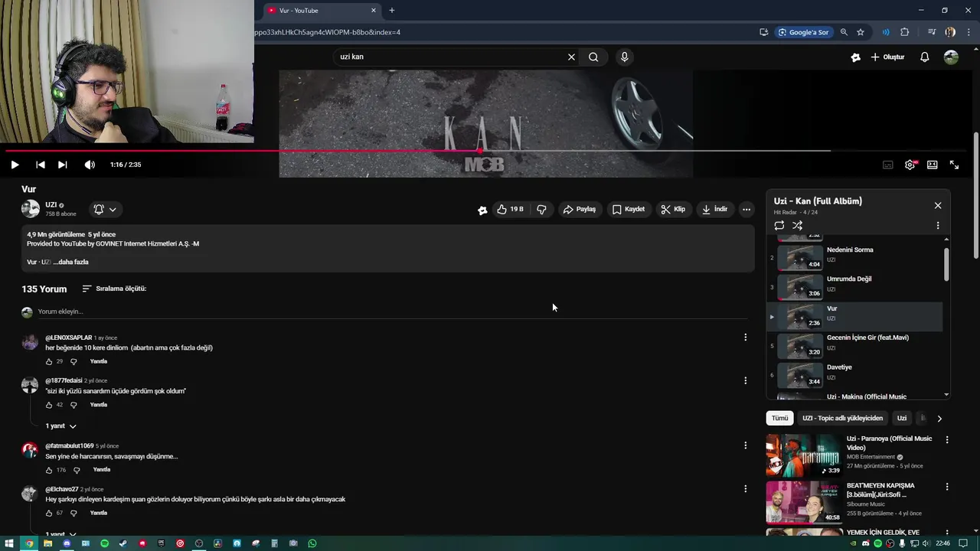Select Gecenin İçine Gir (feat.Mavi) track
This screenshot has height=551, width=980.
tap(855, 344)
